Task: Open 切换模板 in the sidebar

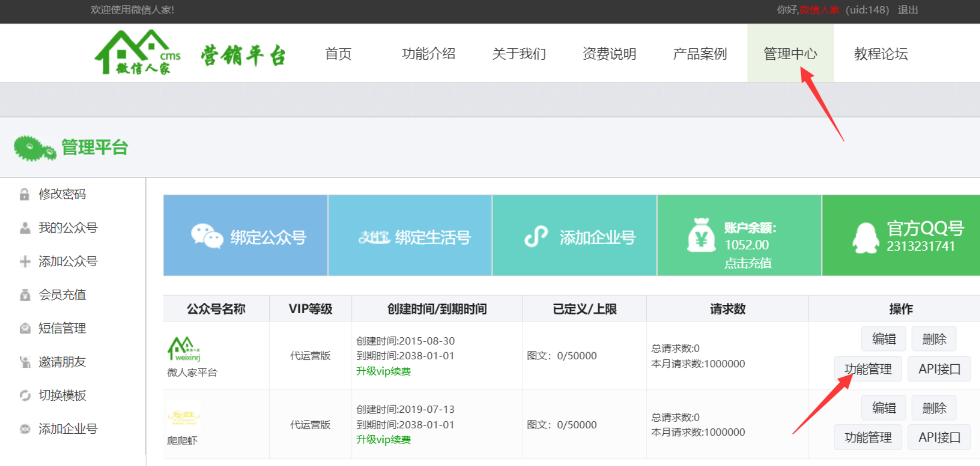Action: (x=62, y=395)
